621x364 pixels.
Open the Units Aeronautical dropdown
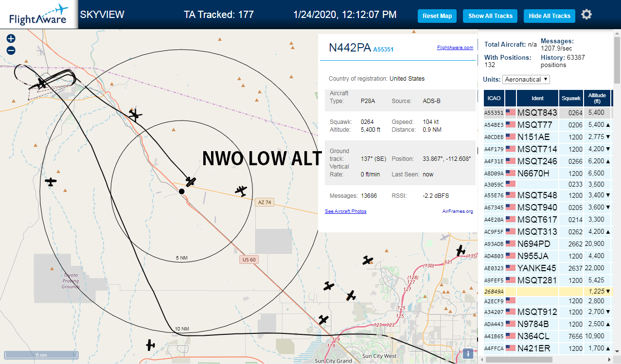coord(527,79)
